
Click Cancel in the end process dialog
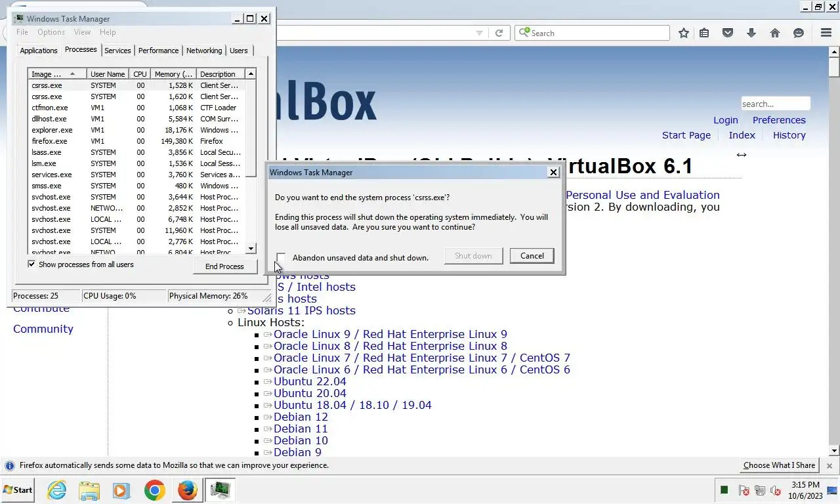[532, 256]
